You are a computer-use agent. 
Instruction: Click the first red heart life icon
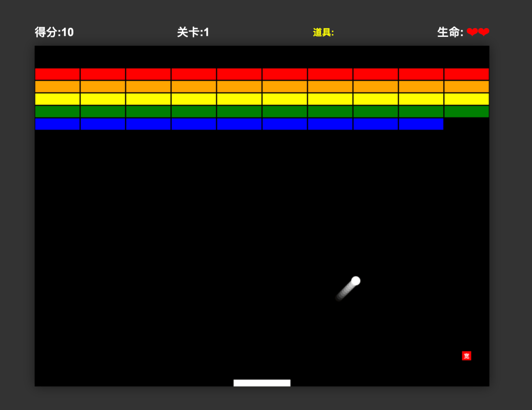(472, 32)
